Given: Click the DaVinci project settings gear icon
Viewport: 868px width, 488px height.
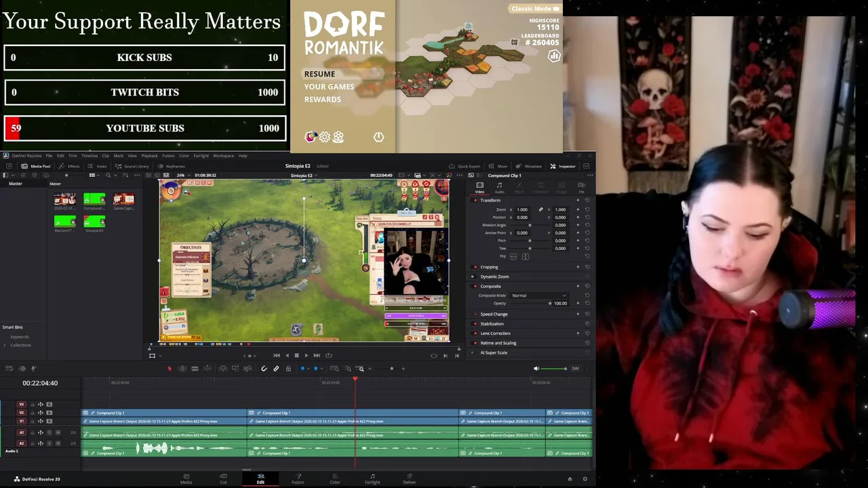Looking at the screenshot, I should click(585, 479).
